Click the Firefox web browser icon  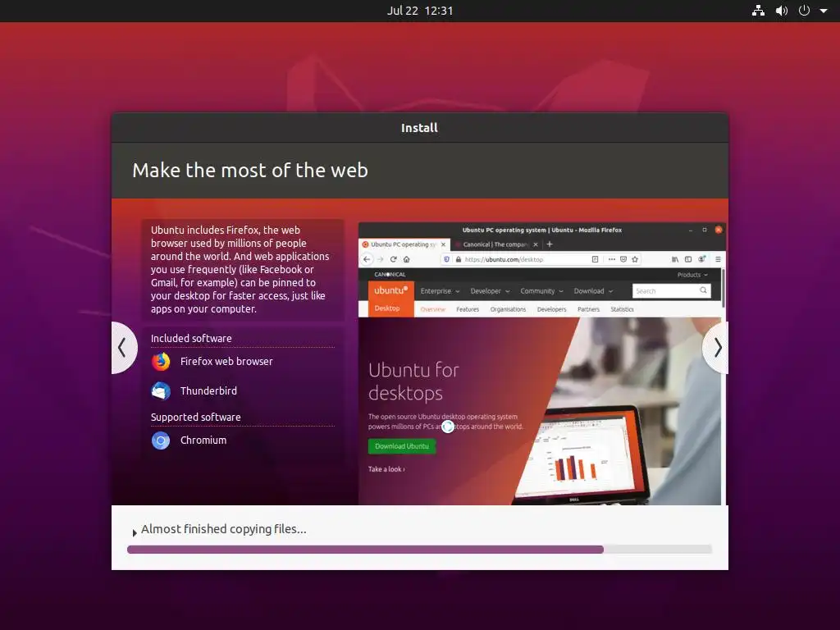tap(161, 362)
